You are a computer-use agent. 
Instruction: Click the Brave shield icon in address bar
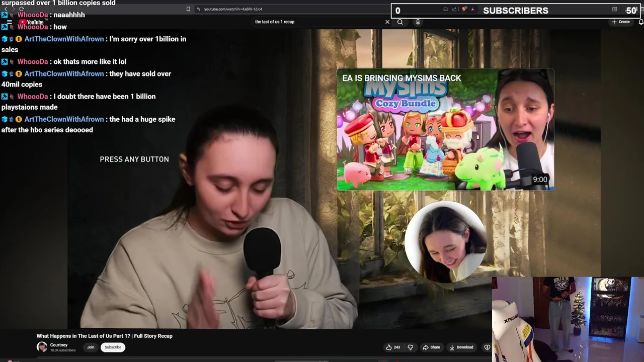[464, 9]
